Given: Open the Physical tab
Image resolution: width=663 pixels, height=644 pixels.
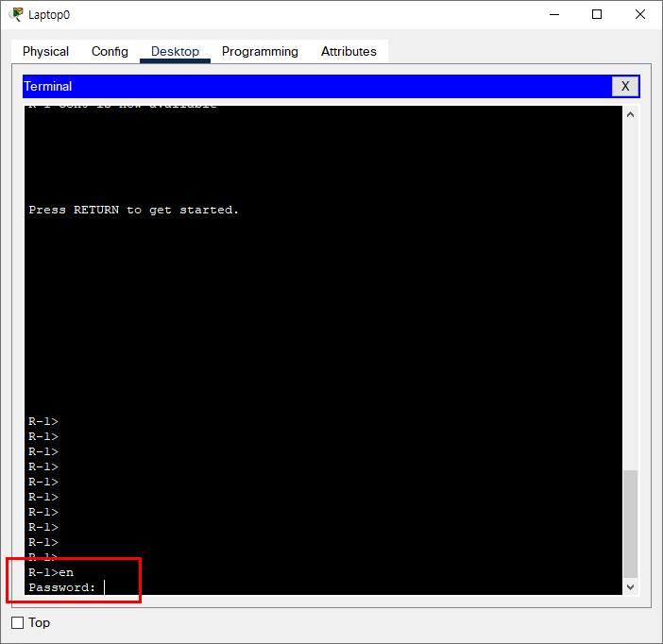Looking at the screenshot, I should (45, 52).
